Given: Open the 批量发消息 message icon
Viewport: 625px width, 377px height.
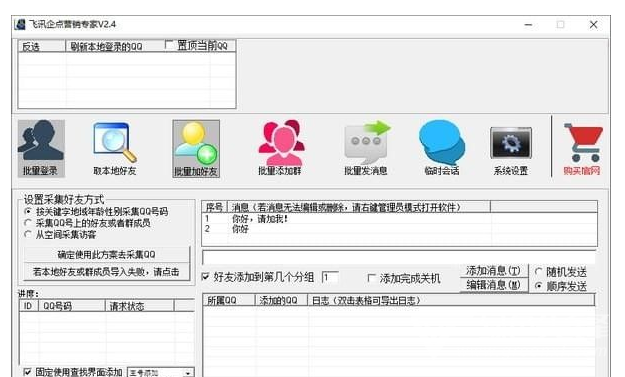Looking at the screenshot, I should [x=366, y=148].
